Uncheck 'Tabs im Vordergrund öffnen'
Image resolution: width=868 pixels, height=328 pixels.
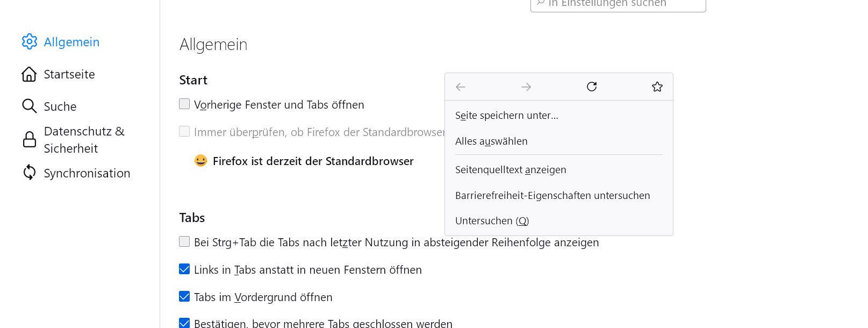coord(184,297)
